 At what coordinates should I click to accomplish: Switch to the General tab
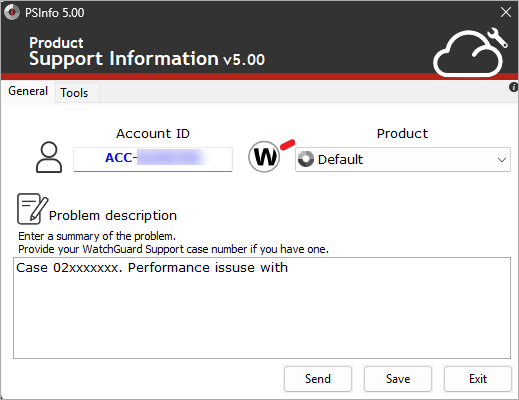tap(28, 91)
